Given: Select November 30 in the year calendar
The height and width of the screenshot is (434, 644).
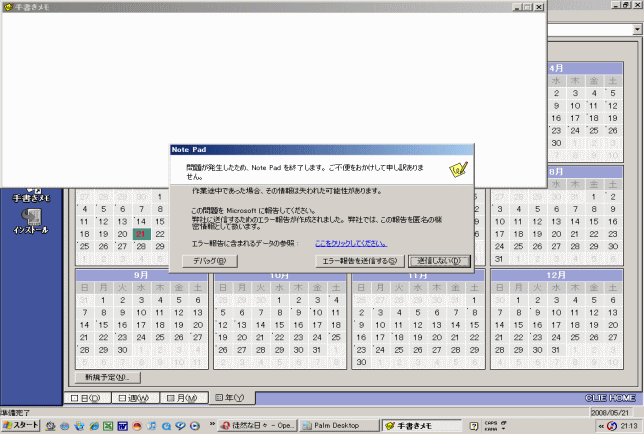Looking at the screenshot, I should click(361, 363).
